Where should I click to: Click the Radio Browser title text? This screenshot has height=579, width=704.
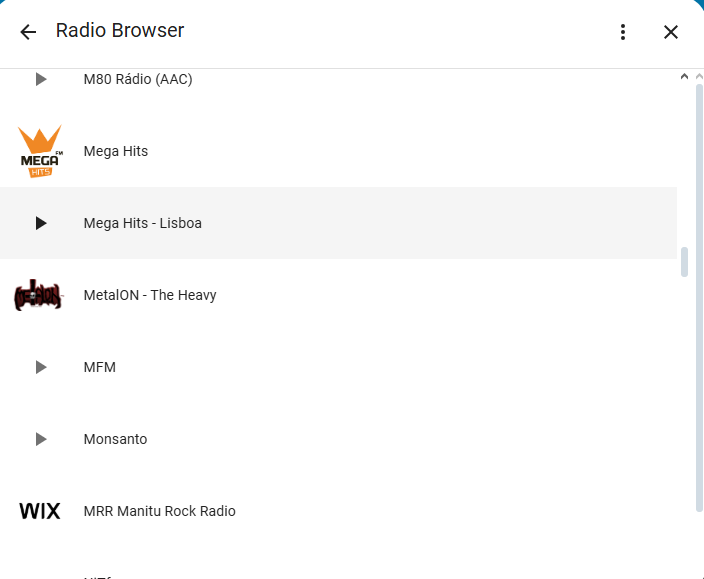[120, 31]
